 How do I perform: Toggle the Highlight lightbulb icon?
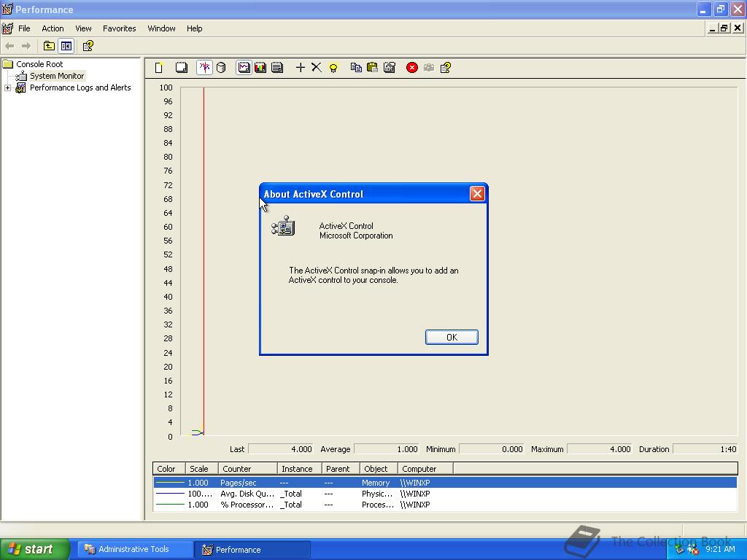pos(333,68)
